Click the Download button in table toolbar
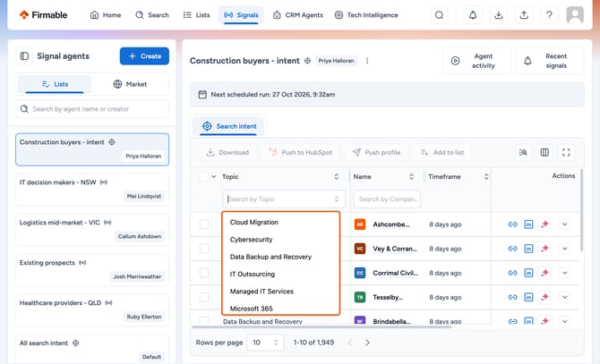Screen dimensions: 600x364 pos(227,152)
